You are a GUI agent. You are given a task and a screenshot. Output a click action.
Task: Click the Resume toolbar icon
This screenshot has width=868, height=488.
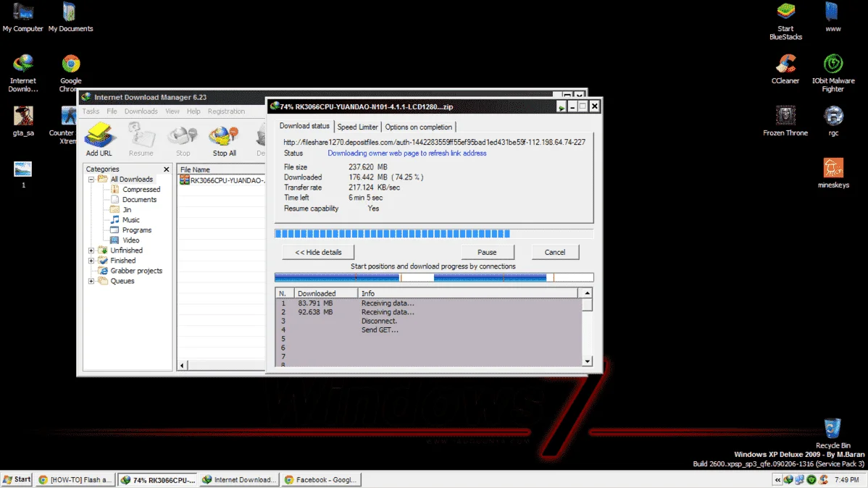click(x=141, y=139)
